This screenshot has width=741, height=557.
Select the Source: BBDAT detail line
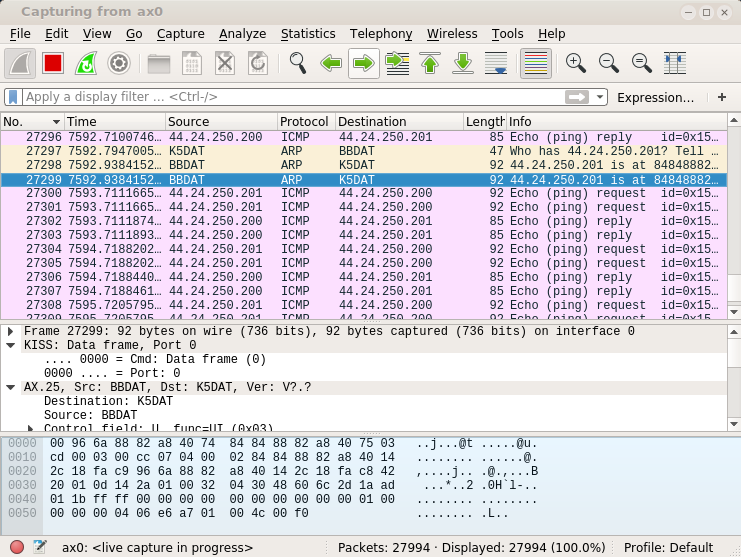pos(90,415)
